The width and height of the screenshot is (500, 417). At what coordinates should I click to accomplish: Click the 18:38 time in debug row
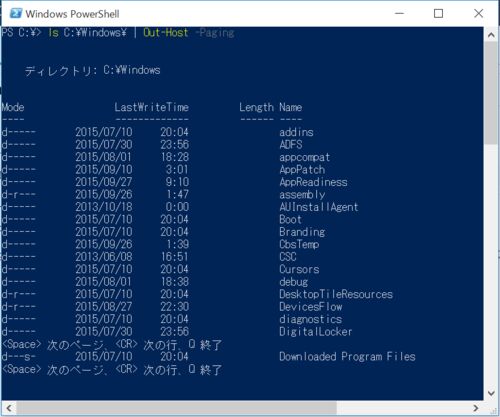pos(175,282)
